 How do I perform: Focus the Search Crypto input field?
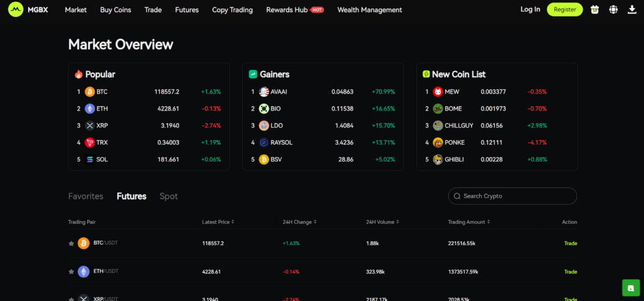coord(512,196)
